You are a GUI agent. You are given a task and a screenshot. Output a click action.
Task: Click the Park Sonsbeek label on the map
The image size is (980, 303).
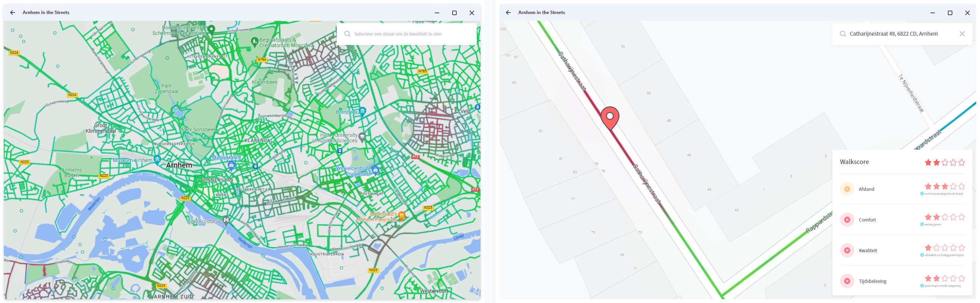point(199,130)
